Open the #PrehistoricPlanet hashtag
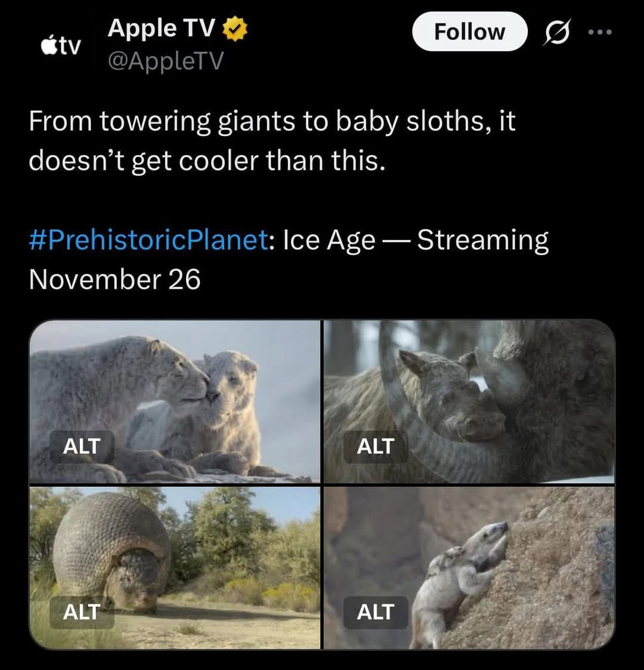Viewport: 644px width, 670px height. click(x=148, y=240)
